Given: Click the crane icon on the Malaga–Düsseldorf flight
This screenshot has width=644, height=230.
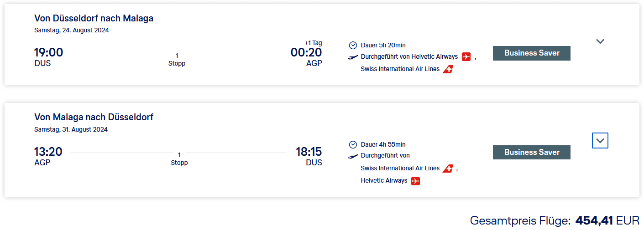Looking at the screenshot, I should click(353, 156).
